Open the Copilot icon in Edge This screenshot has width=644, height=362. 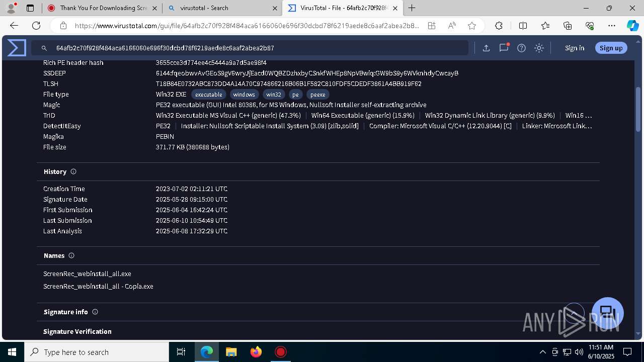pyautogui.click(x=632, y=26)
